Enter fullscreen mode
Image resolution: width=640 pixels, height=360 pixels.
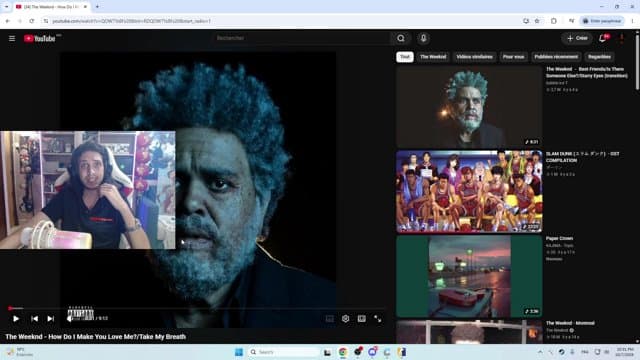pyautogui.click(x=378, y=319)
